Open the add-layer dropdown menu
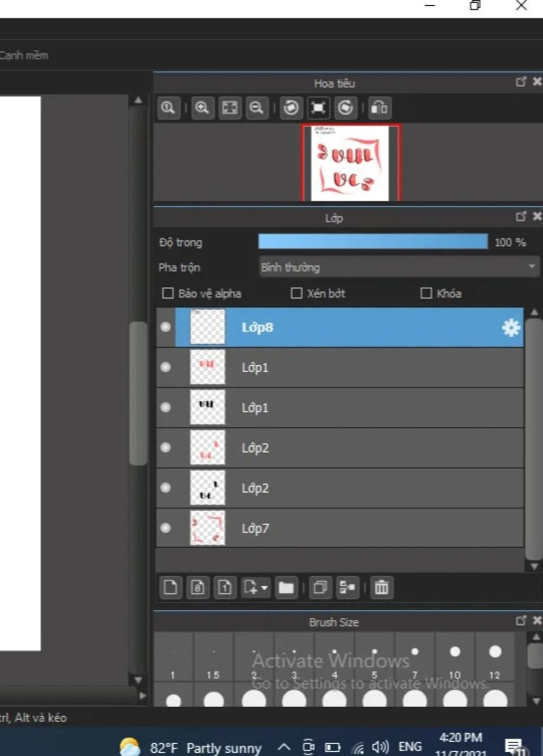The height and width of the screenshot is (756, 543). 256,587
